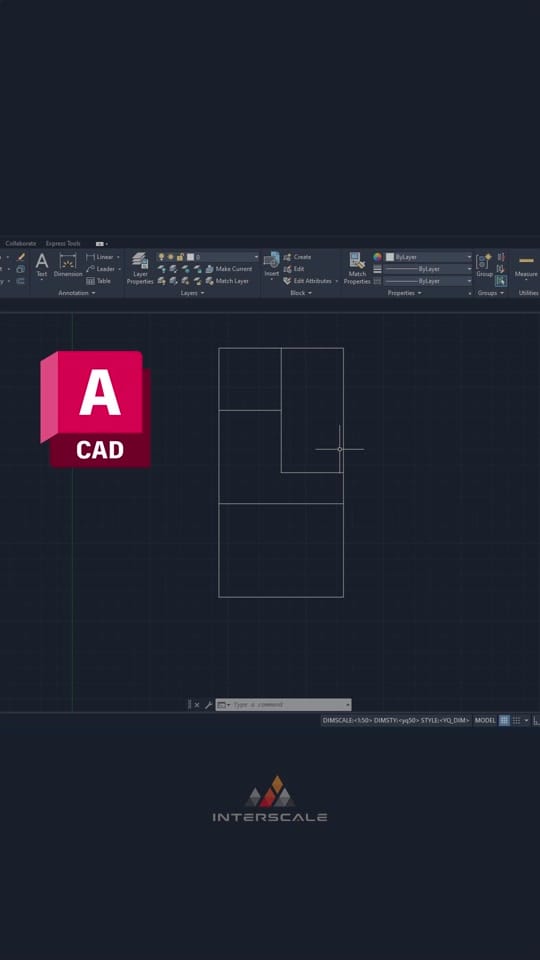Select the Text annotation tool
Image resolution: width=540 pixels, height=960 pixels.
pos(42,265)
